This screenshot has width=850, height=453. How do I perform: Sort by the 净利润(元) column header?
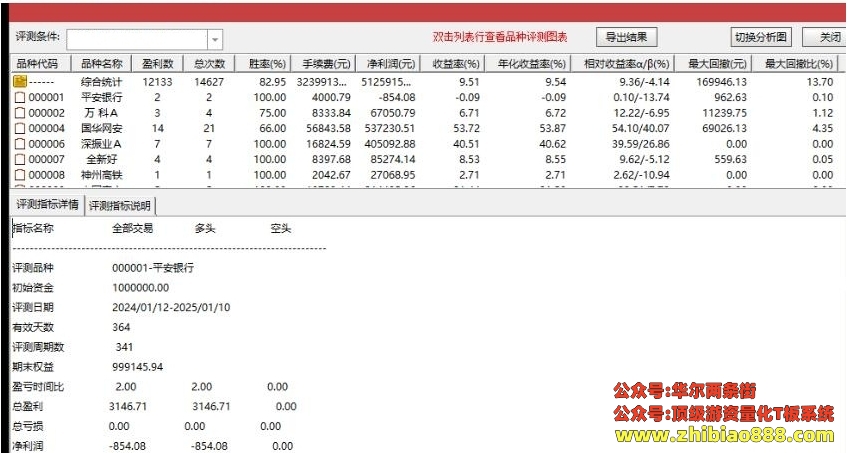click(x=390, y=64)
